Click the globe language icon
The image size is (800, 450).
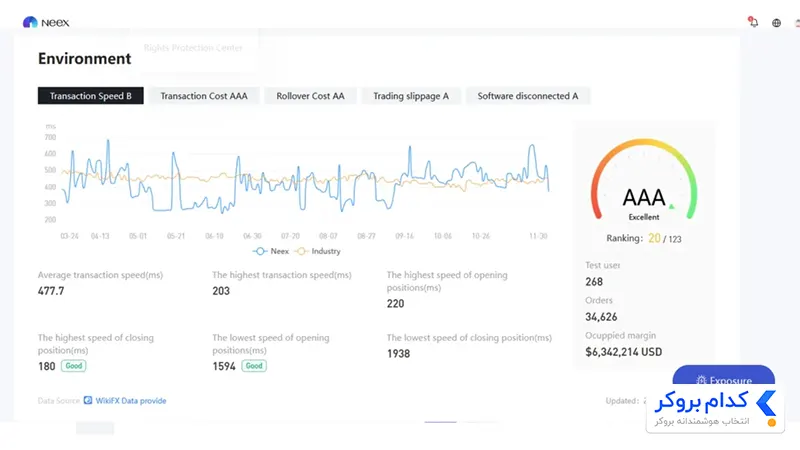click(x=776, y=23)
